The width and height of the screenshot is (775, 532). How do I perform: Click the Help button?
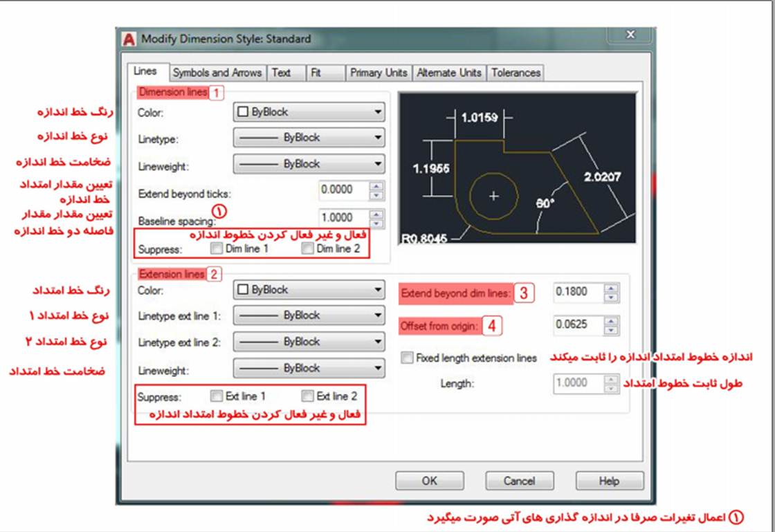point(610,481)
